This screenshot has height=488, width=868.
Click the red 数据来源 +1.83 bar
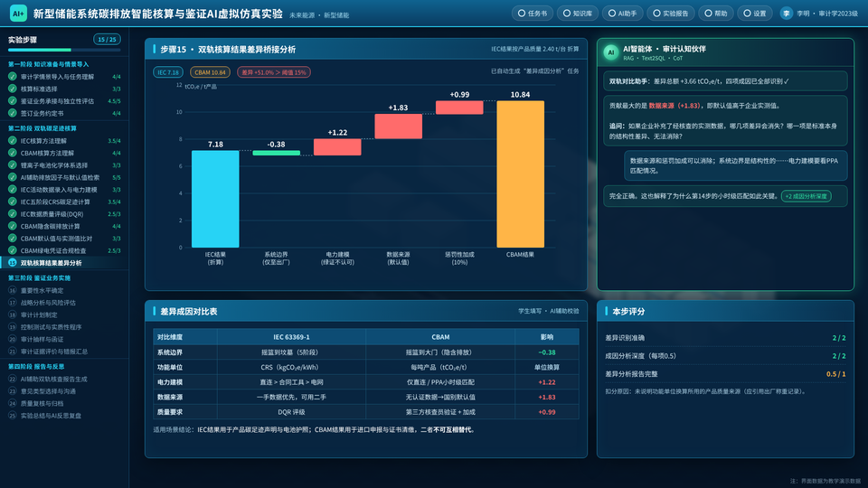pos(398,127)
